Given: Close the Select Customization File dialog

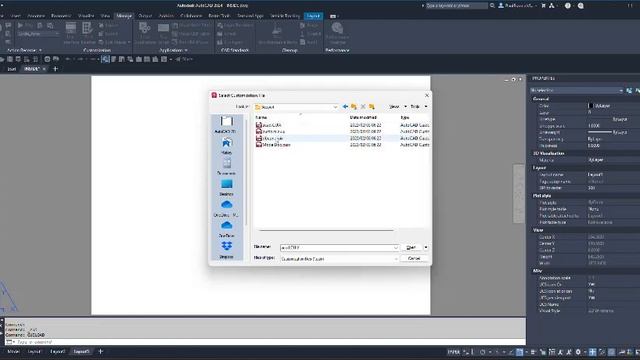Looking at the screenshot, I should (x=427, y=95).
